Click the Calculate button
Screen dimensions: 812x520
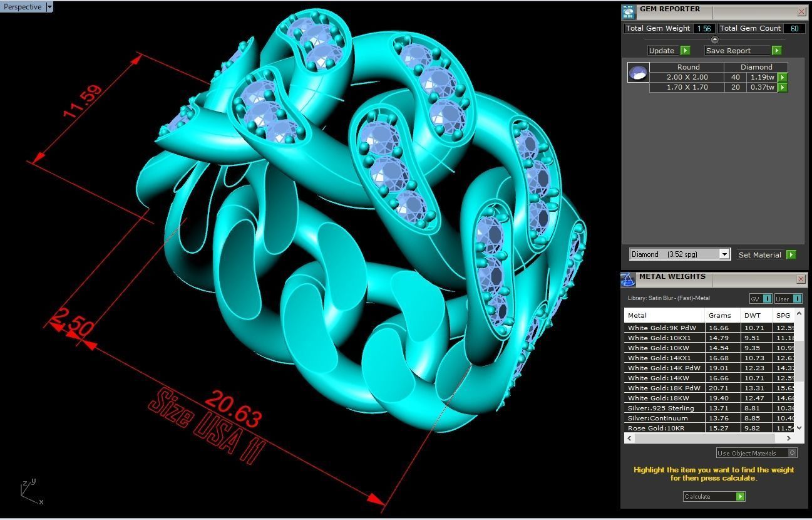(x=714, y=496)
